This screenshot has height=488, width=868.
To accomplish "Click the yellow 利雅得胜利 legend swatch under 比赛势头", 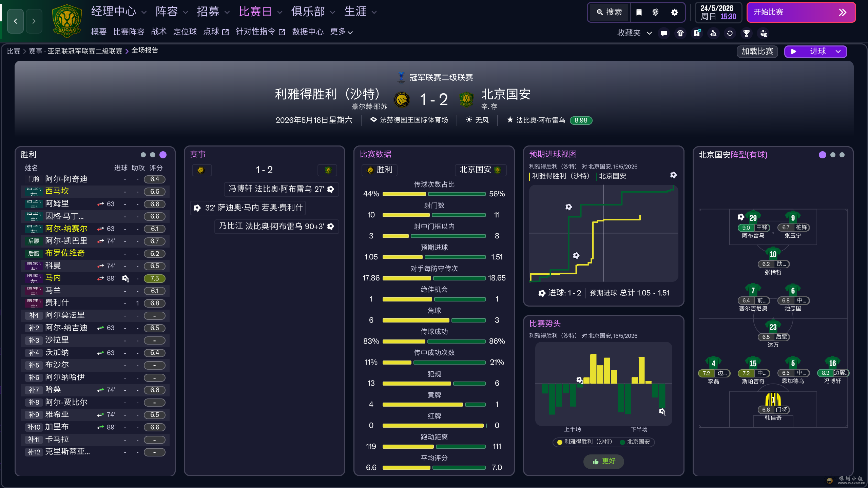I will [560, 442].
